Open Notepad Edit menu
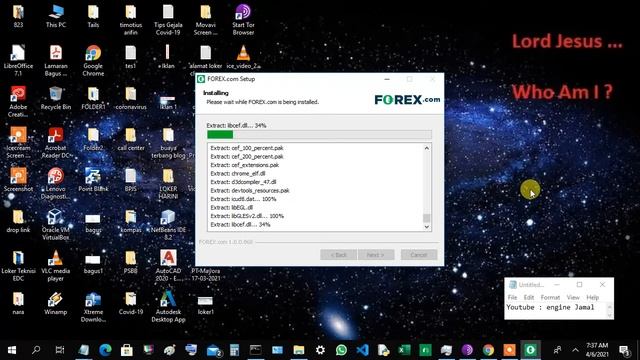 click(x=529, y=298)
